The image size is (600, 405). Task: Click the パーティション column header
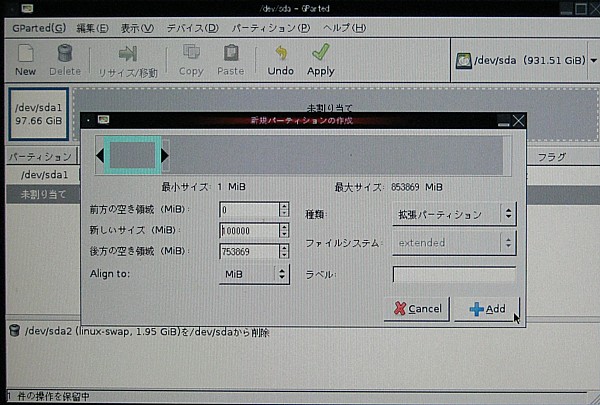tap(41, 157)
